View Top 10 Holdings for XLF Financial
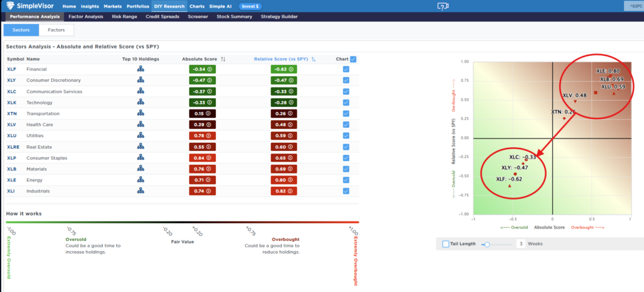This screenshot has height=292, width=644. point(140,69)
